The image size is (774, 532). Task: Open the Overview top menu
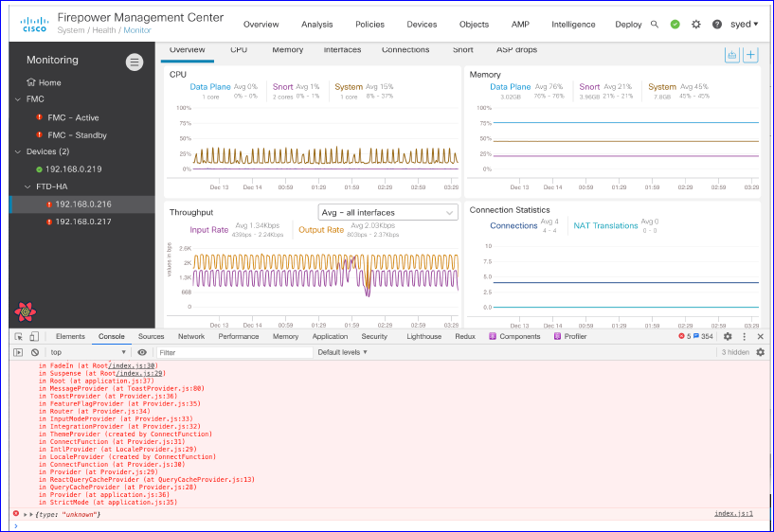[x=261, y=25]
